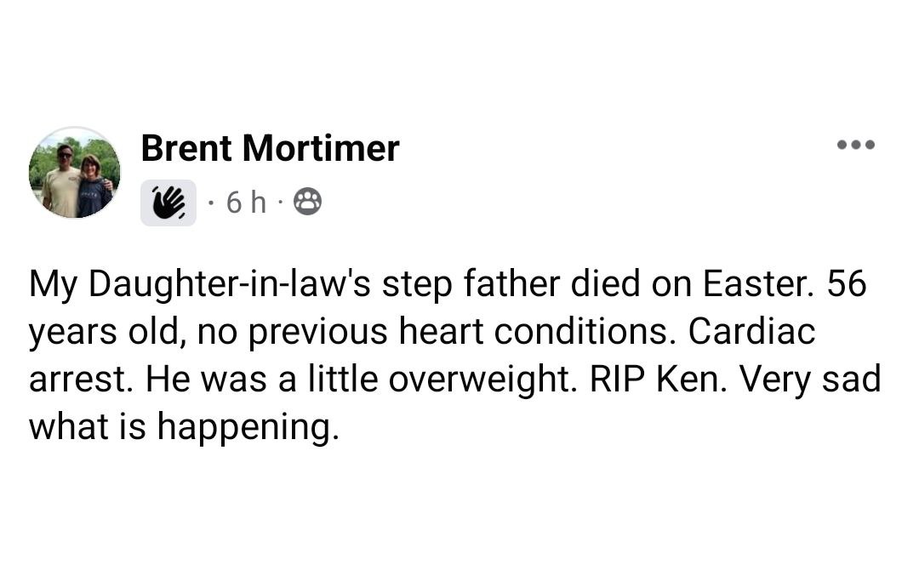919x588 pixels.
Task: Click the "6 h" post timestamp
Action: pyautogui.click(x=246, y=203)
